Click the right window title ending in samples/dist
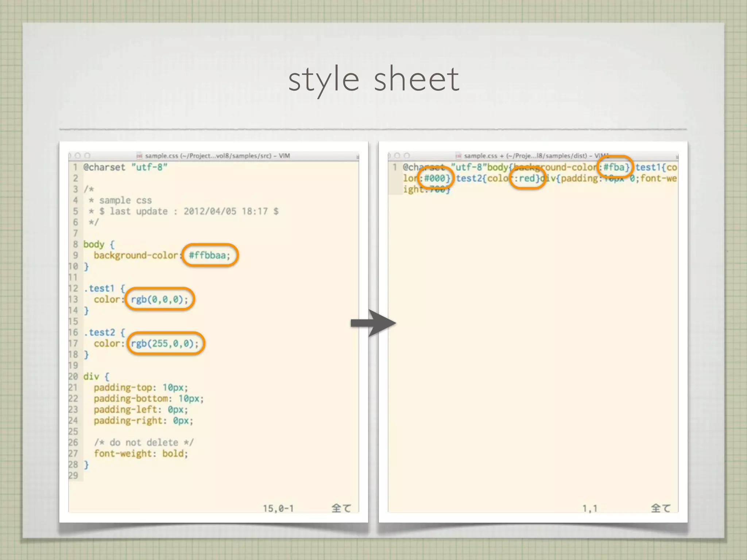 point(536,156)
